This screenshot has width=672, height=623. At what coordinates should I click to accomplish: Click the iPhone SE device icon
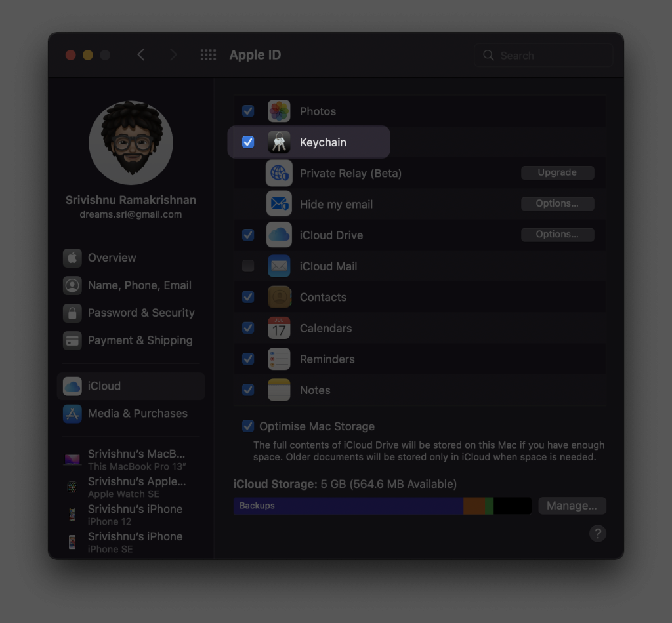[x=72, y=542]
